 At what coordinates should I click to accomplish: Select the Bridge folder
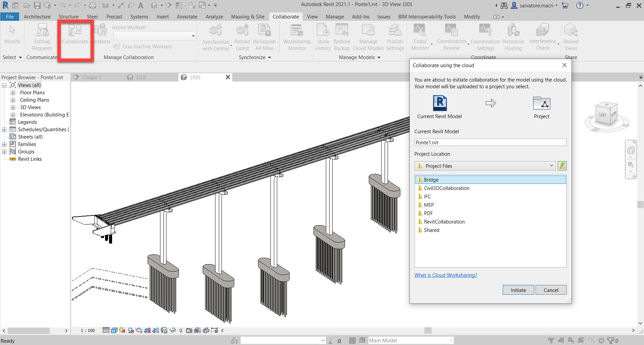(490, 180)
